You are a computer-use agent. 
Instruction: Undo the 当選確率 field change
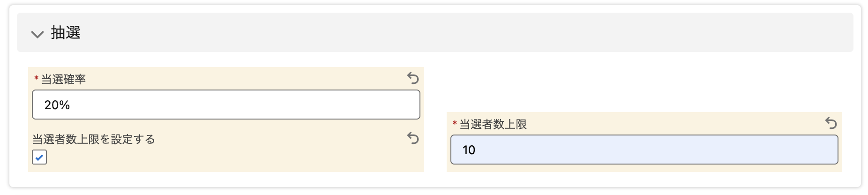[x=413, y=78]
